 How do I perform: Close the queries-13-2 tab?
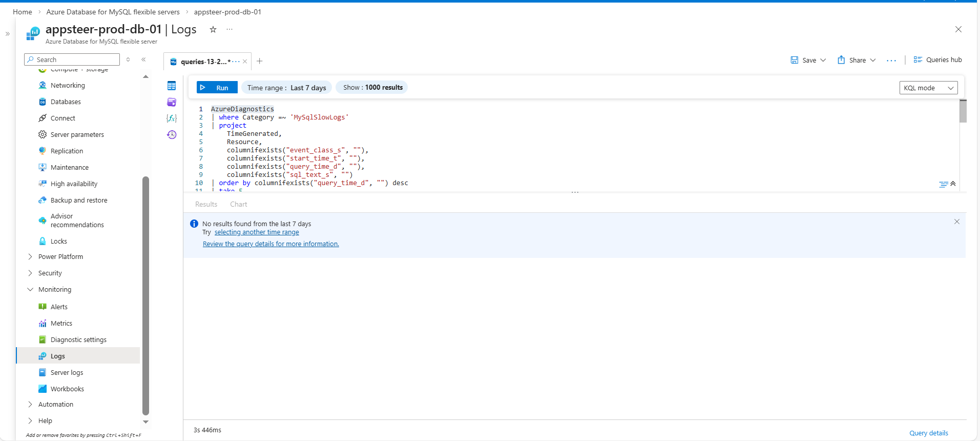pyautogui.click(x=245, y=62)
